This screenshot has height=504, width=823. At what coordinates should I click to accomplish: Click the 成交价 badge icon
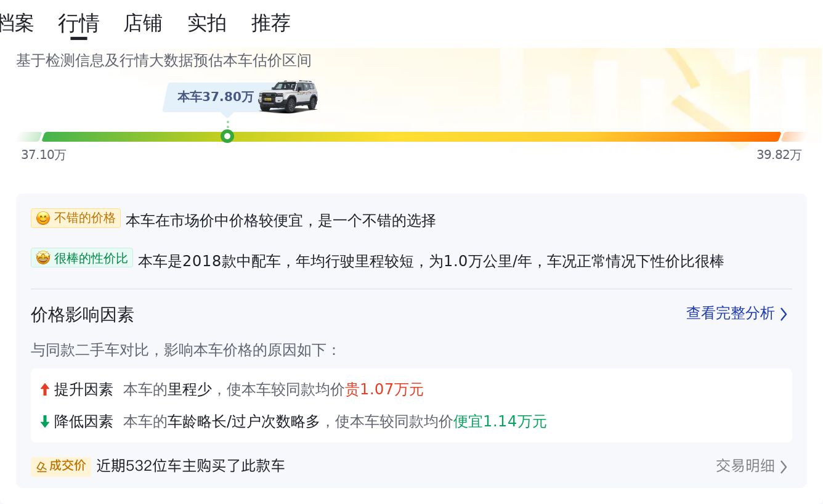[41, 466]
